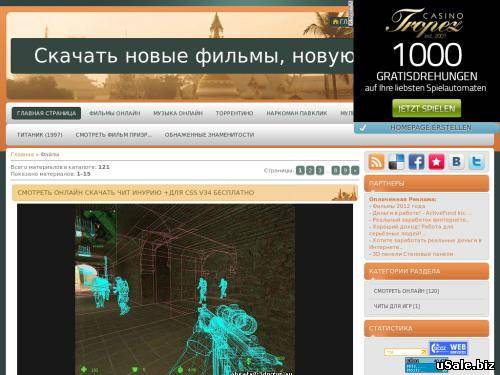
Task: Click the site title banner Скачать новые фильмы
Action: pos(182,56)
